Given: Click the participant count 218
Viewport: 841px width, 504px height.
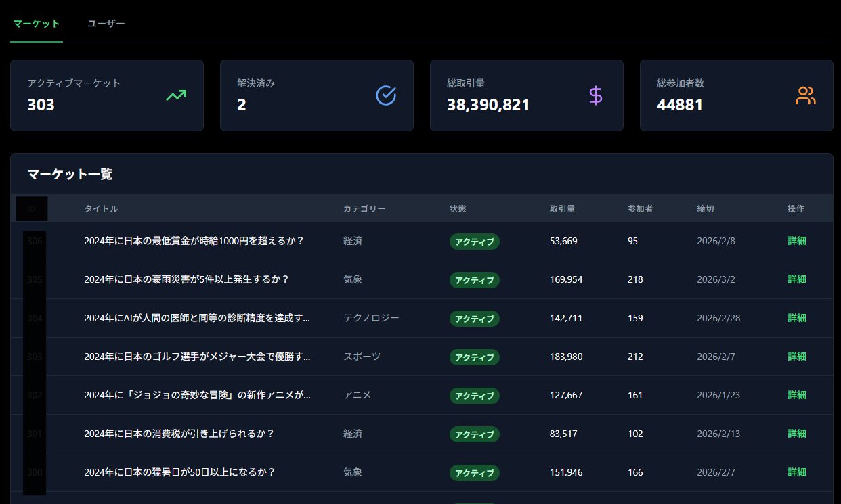Looking at the screenshot, I should coord(635,279).
